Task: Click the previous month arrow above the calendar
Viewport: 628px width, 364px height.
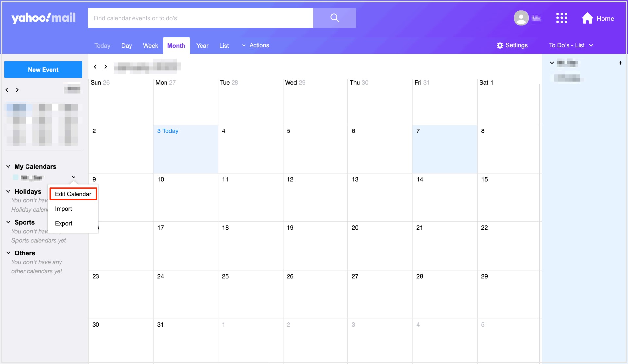Action: (95, 66)
